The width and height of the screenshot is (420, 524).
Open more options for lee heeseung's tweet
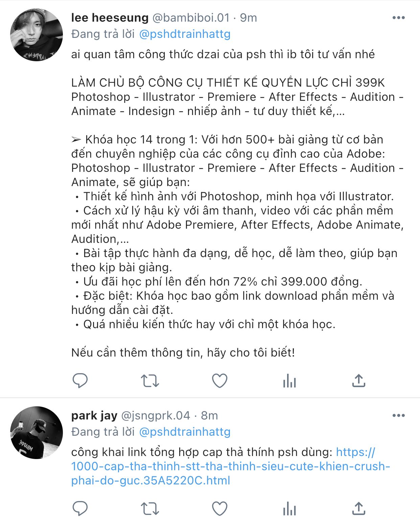398,18
